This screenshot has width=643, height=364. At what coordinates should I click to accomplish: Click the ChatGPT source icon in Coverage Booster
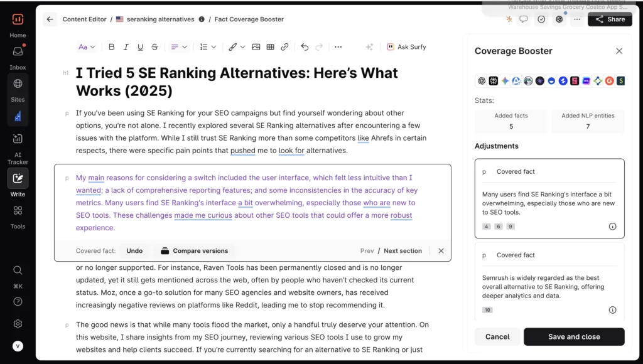[482, 80]
